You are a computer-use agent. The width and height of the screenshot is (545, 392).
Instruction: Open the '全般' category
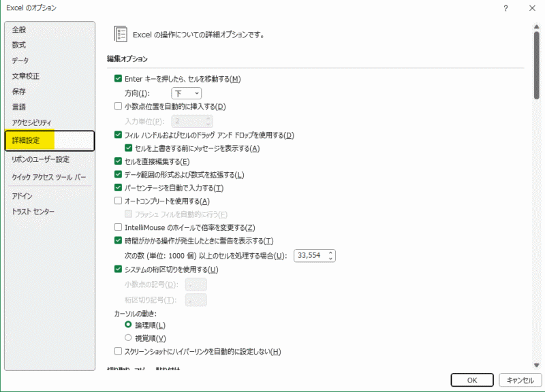tap(50, 29)
